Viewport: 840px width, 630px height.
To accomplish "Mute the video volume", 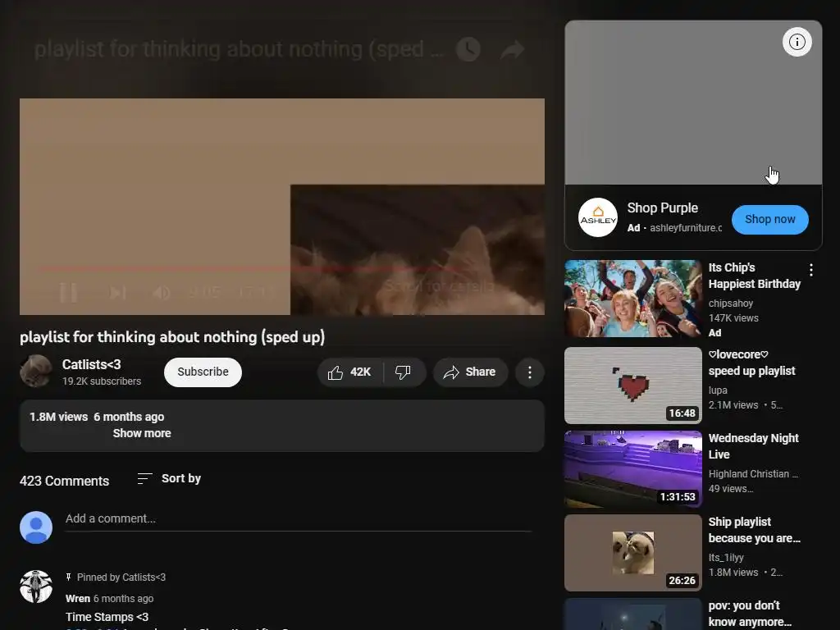I will (x=162, y=293).
